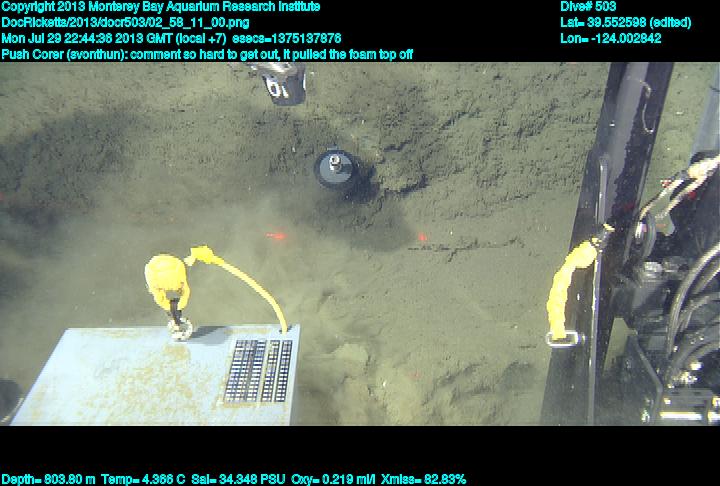Select the file path DocRicketts/2013/docr503/02_58_11_00.png
Viewport: 720px width, 486px height.
tap(125, 23)
